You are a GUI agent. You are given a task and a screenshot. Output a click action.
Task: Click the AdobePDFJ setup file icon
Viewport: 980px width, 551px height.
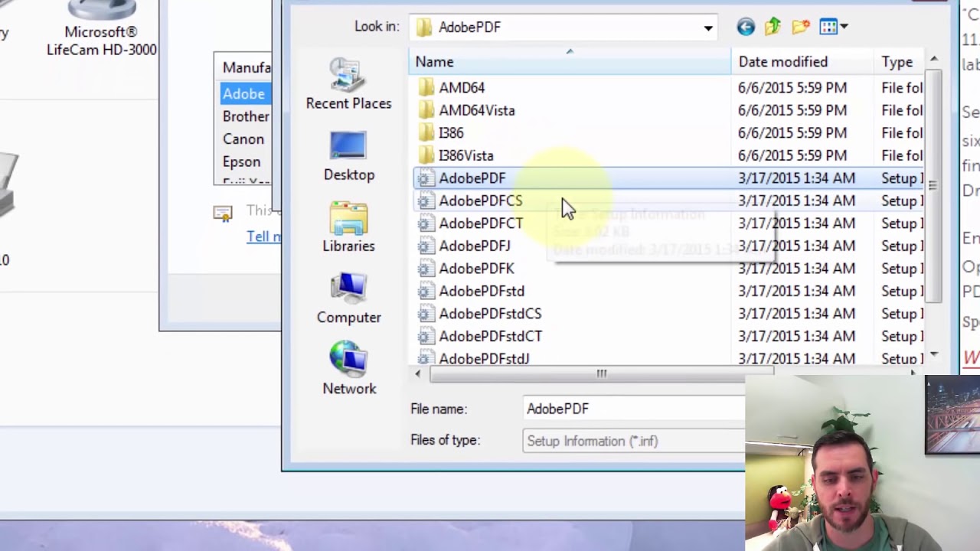(x=425, y=246)
